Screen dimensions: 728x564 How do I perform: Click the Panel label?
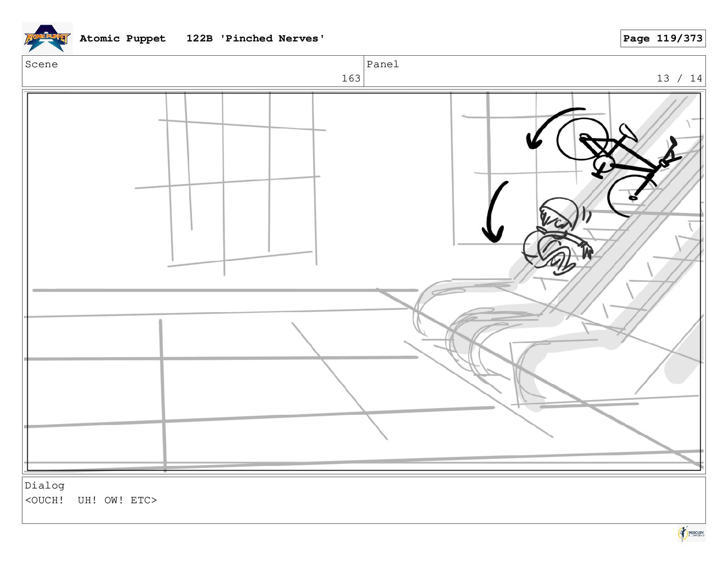tap(382, 64)
